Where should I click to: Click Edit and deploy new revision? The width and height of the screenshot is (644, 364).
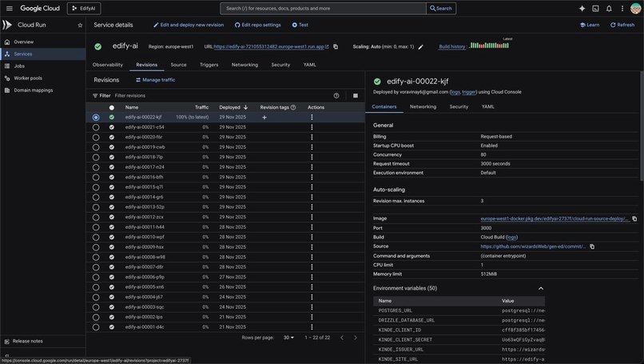[189, 25]
